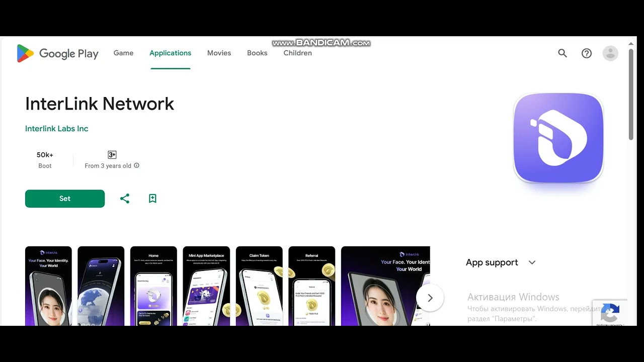Open the first face identity screenshot
This screenshot has height=362, width=644.
tap(48, 286)
